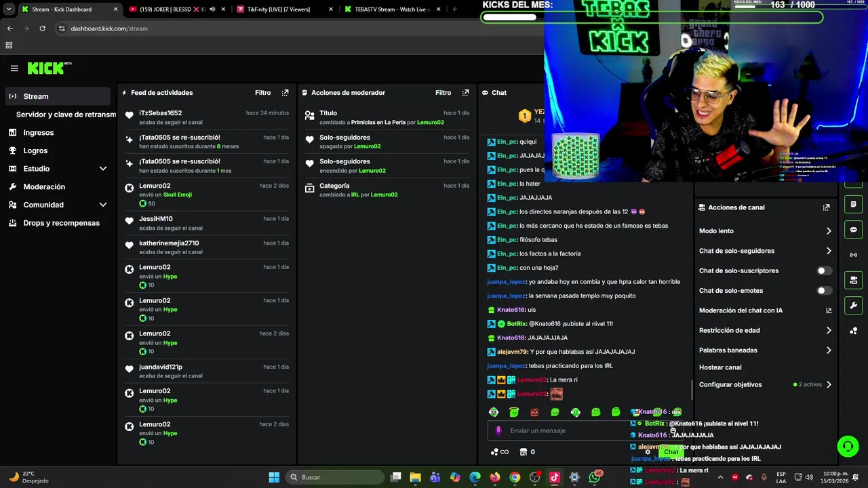
Task: Click Hostear canal
Action: 720,367
